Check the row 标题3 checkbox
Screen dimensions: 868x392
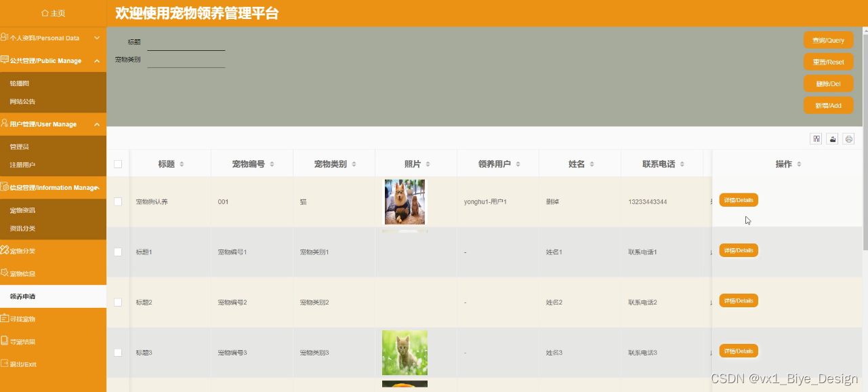click(118, 352)
